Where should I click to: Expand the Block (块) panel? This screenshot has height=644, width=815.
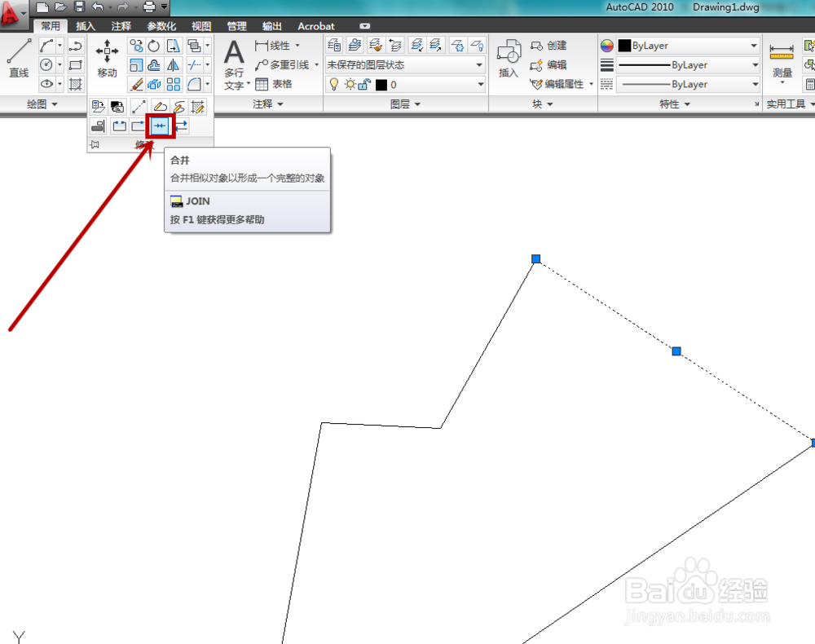543,104
